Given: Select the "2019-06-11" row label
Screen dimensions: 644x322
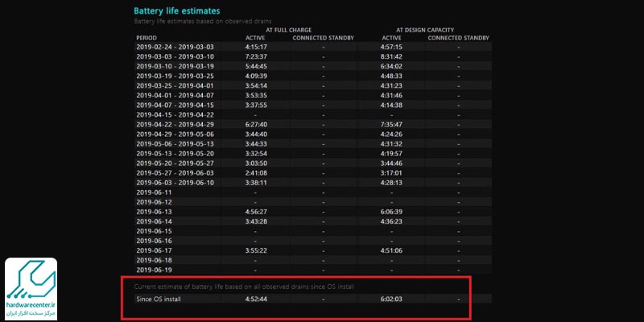Looking at the screenshot, I should click(x=154, y=192).
